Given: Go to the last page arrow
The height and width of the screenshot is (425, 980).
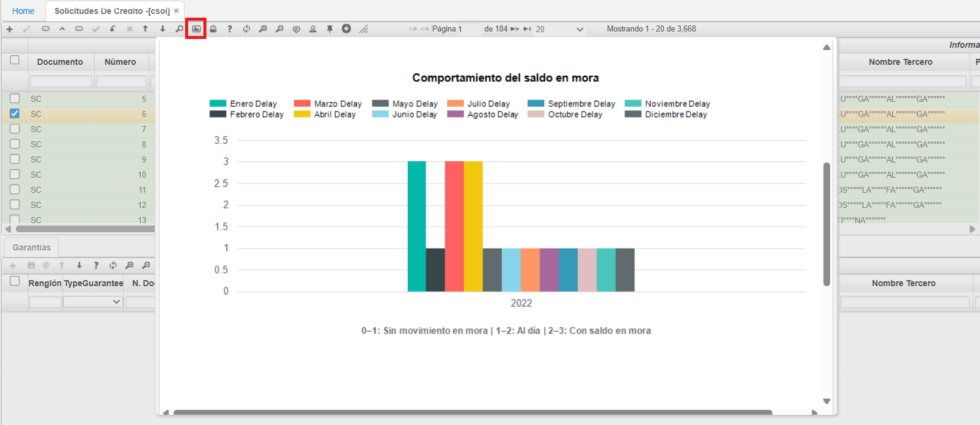Looking at the screenshot, I should tap(527, 29).
